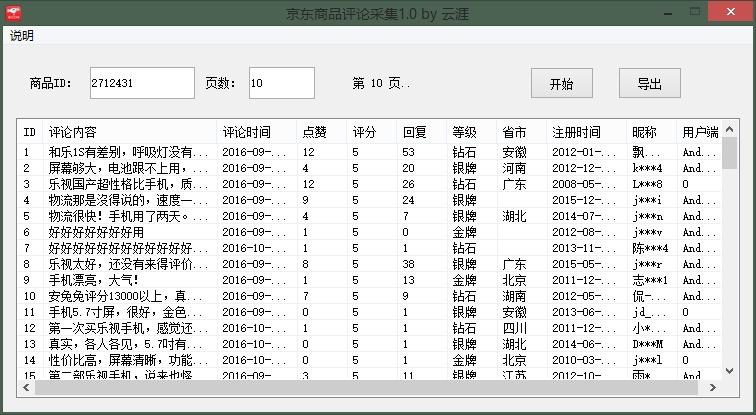Click the 导出 button

649,83
